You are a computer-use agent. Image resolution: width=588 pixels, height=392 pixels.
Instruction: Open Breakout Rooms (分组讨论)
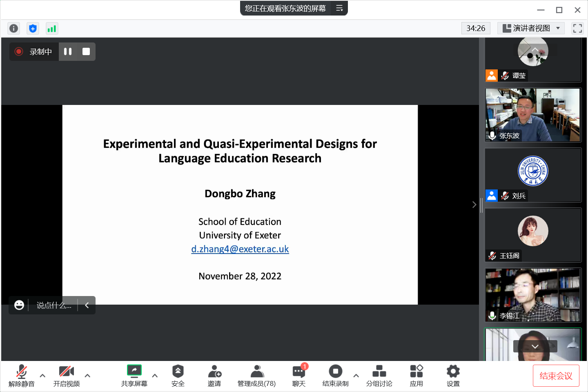[x=379, y=376]
